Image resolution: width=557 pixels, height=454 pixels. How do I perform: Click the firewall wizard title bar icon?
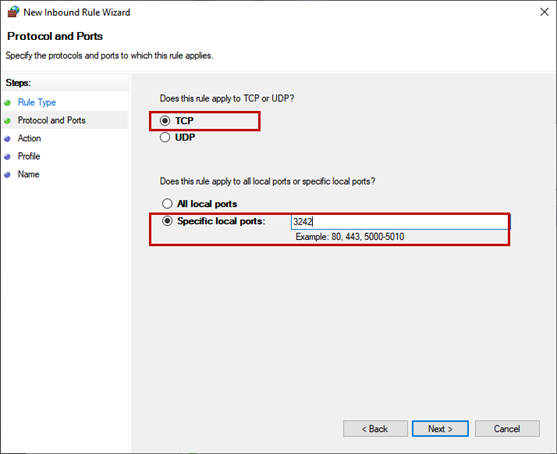[x=13, y=12]
